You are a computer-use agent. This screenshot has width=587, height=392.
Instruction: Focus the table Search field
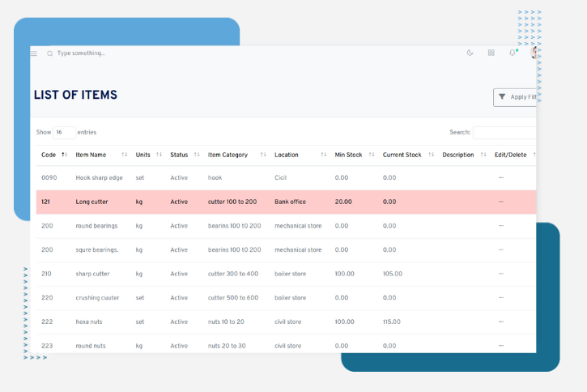[504, 132]
